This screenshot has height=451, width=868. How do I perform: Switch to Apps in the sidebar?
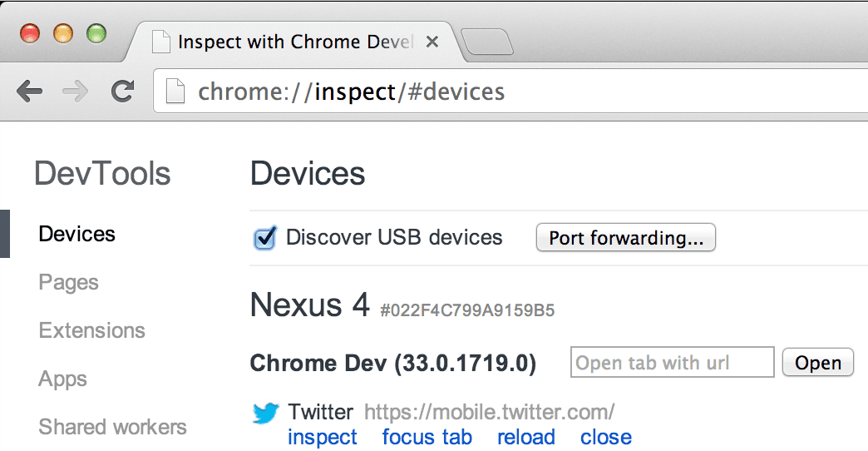(x=63, y=379)
